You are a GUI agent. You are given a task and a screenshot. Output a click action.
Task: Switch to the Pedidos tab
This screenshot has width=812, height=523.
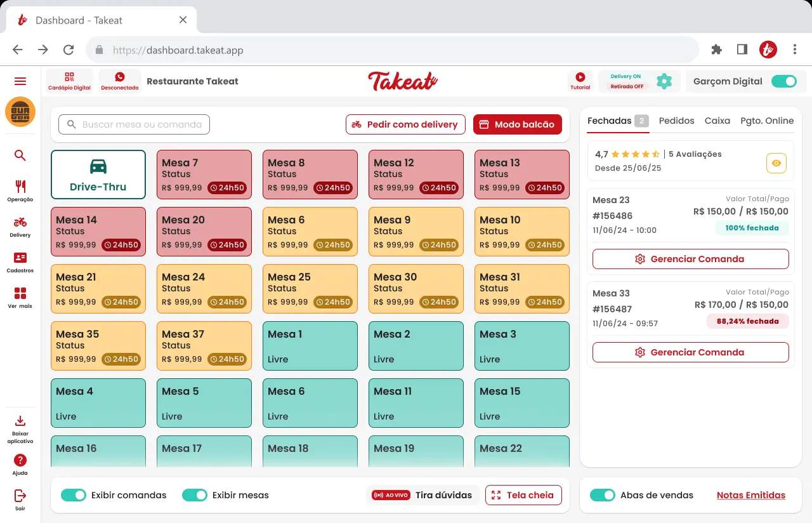click(x=676, y=121)
